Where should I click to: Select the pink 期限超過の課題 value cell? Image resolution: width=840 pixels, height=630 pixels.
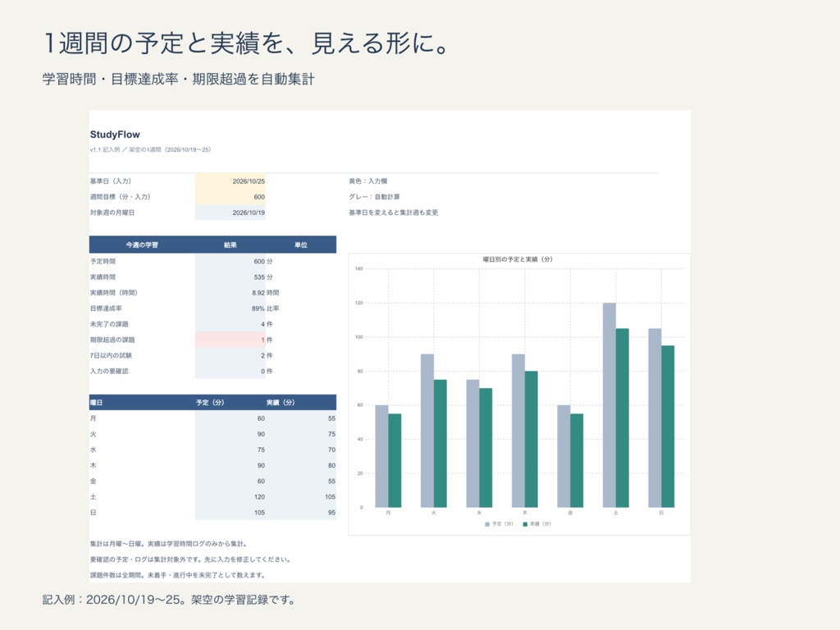point(231,340)
